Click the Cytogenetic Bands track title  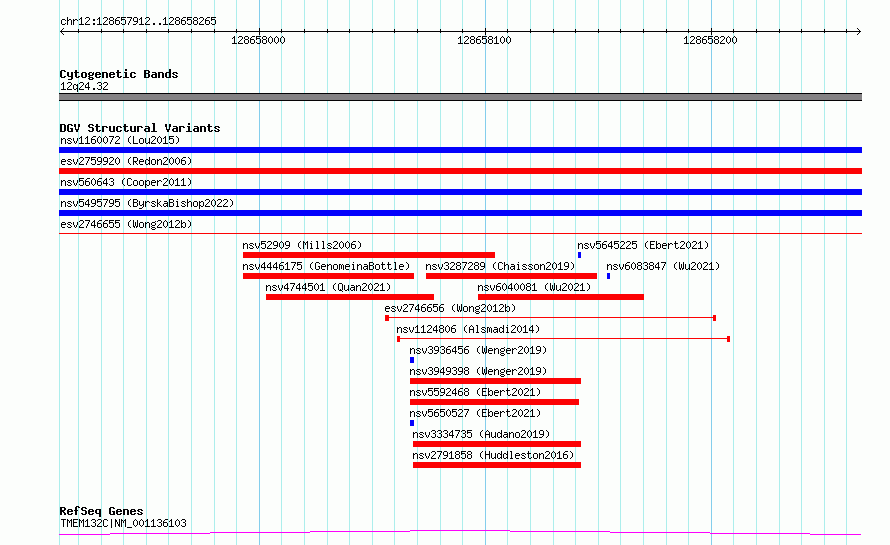[x=119, y=74]
